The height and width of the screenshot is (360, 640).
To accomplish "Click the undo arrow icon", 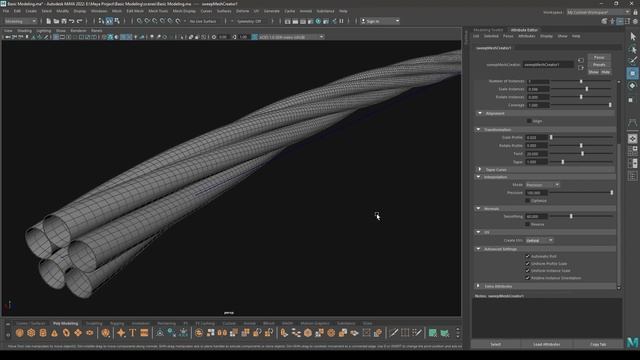I will click(72, 21).
